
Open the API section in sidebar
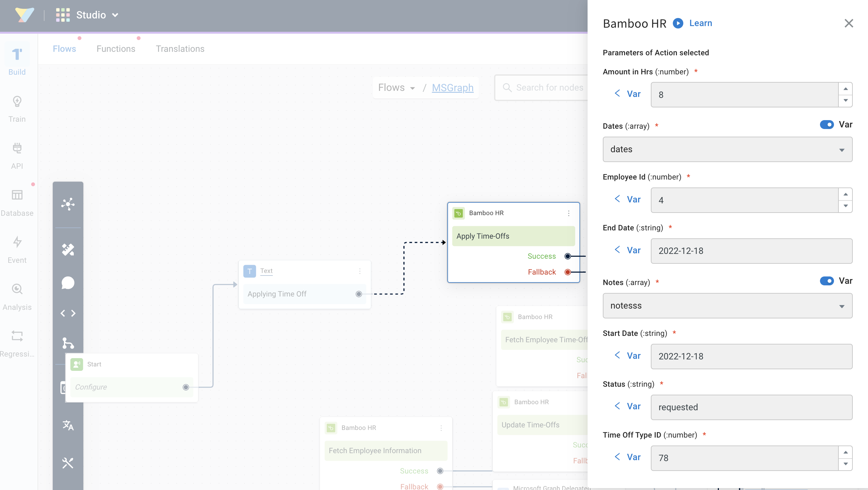coord(17,156)
